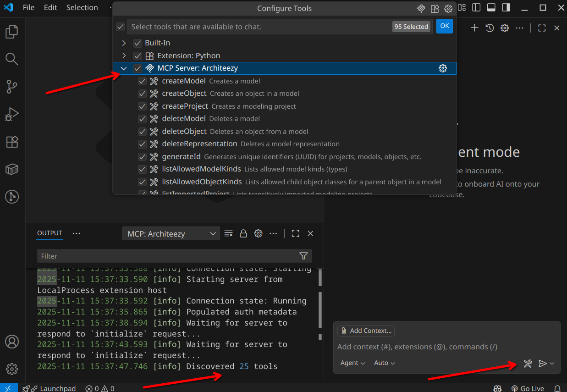Click the Configure Tools icon in chat input
Image resolution: width=567 pixels, height=392 pixels.
pyautogui.click(x=528, y=364)
